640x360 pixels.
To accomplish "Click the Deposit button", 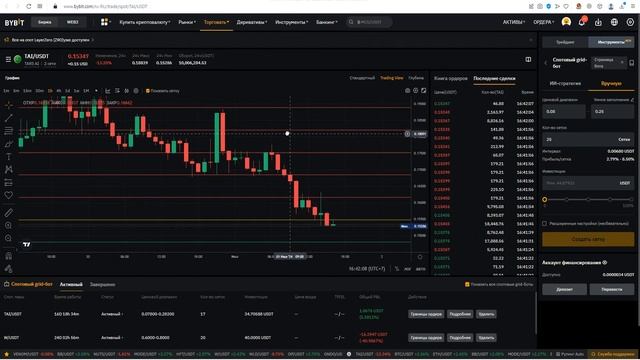I will 564,289.
